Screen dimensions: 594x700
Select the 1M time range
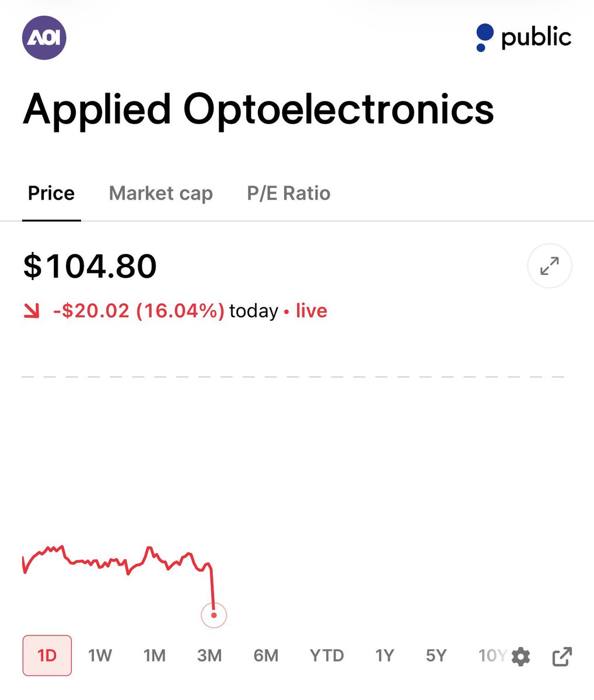point(155,656)
